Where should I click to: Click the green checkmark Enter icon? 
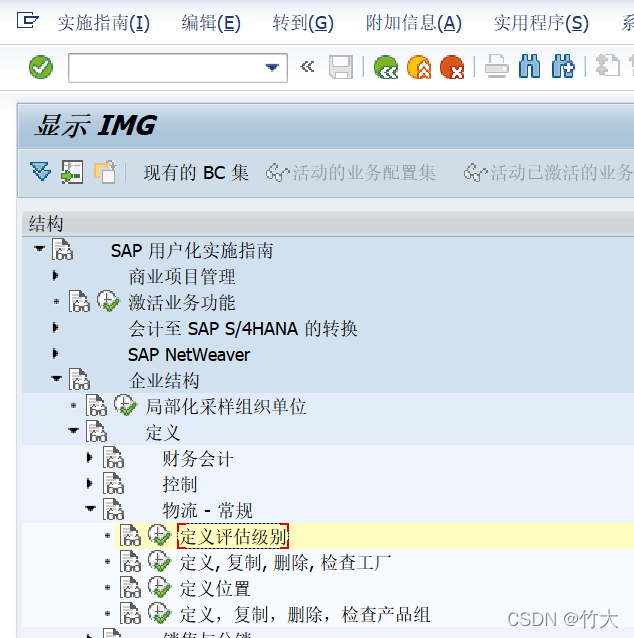pos(41,67)
